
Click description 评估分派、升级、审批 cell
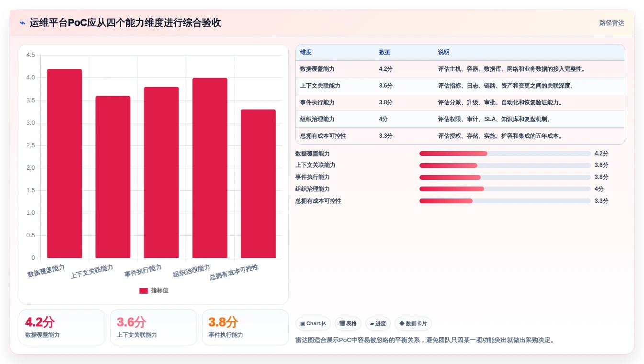tap(500, 102)
